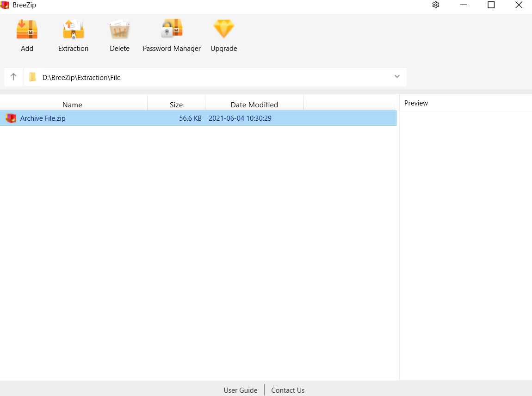Click the folder icon in the path bar

point(32,77)
